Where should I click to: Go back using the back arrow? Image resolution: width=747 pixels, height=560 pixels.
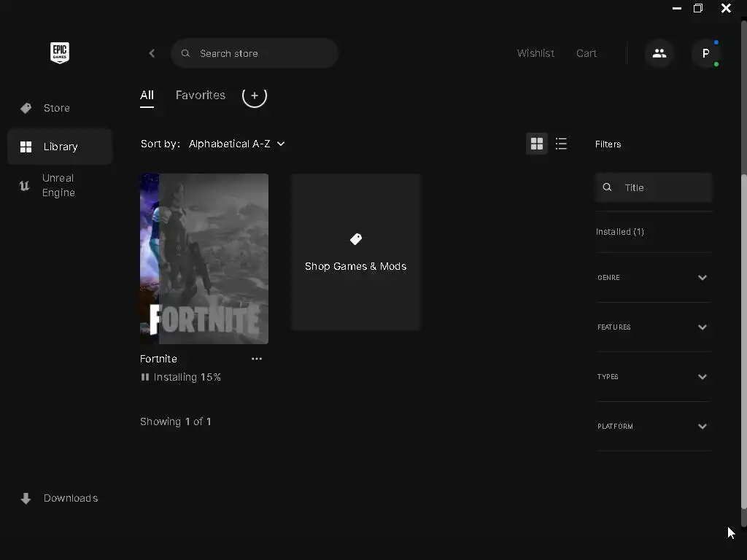(x=152, y=53)
